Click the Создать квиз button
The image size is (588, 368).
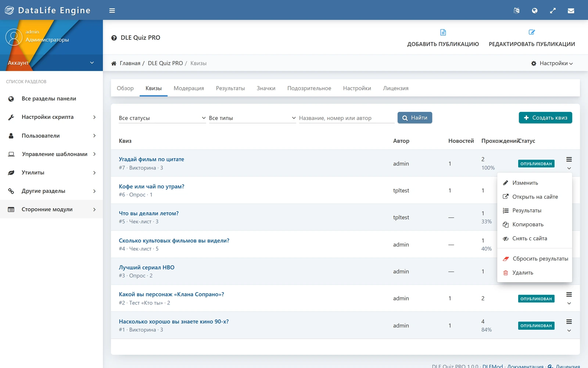(x=545, y=118)
